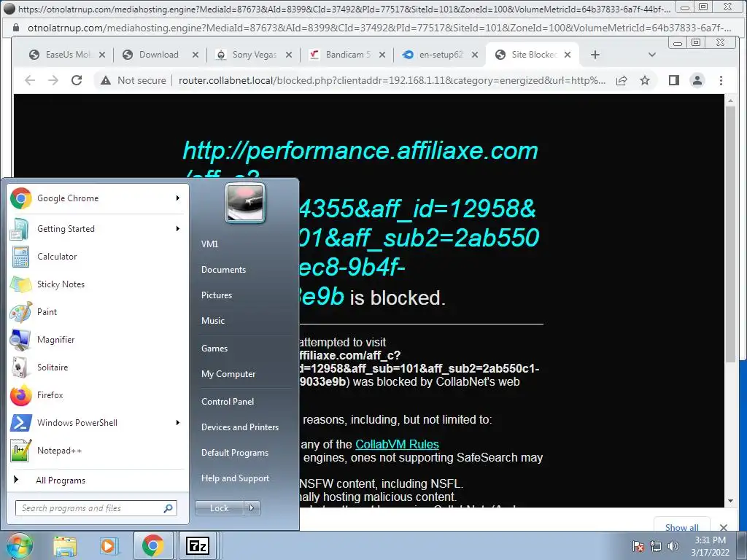The image size is (747, 560).
Task: Open Chrome profile avatar menu
Action: pyautogui.click(x=697, y=80)
